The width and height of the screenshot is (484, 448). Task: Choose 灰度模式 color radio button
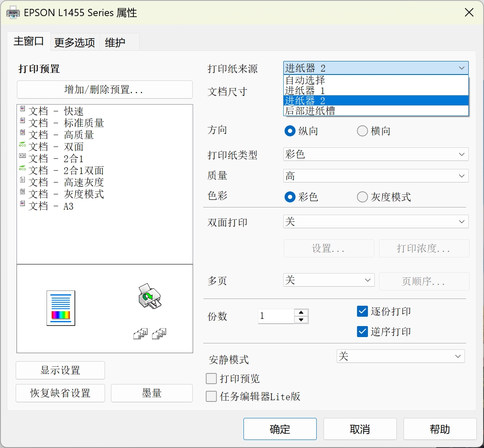362,197
